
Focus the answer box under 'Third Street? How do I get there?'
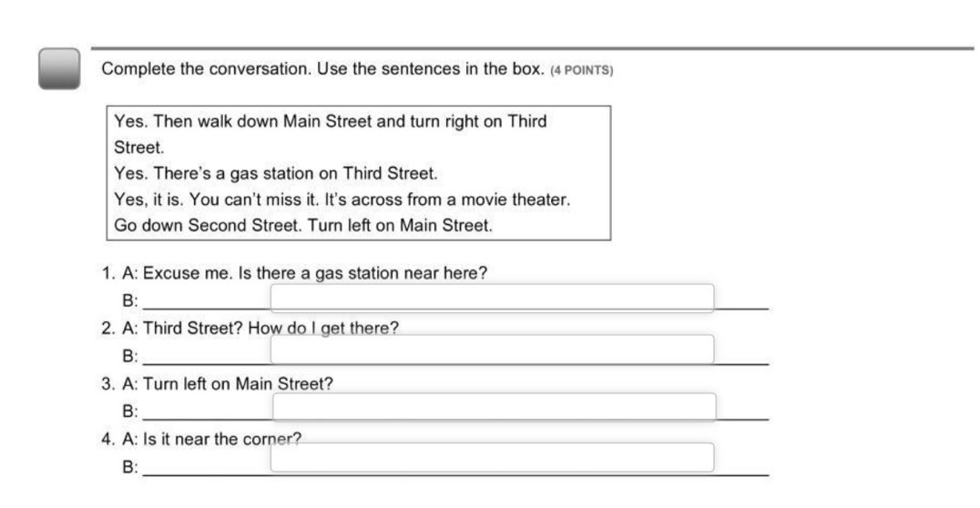(492, 349)
